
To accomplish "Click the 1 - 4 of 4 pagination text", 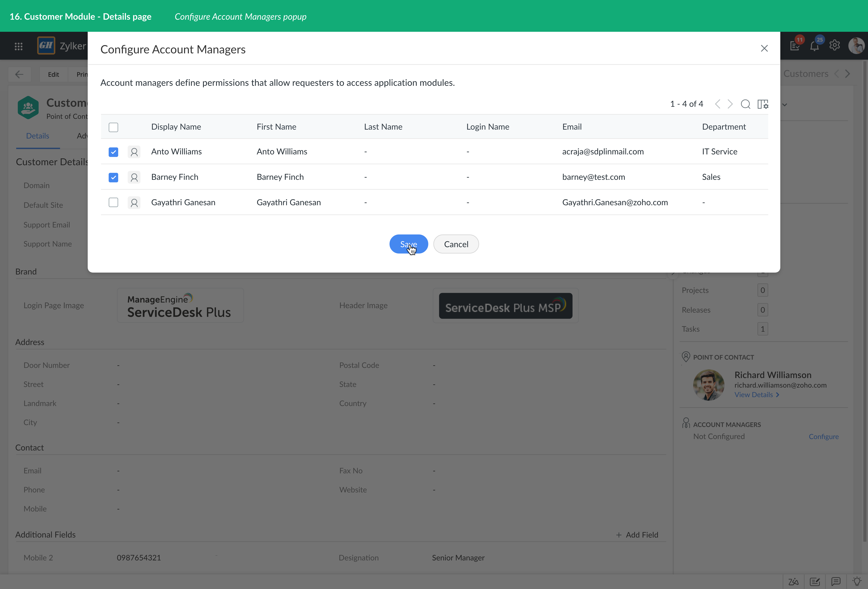I will pos(686,104).
